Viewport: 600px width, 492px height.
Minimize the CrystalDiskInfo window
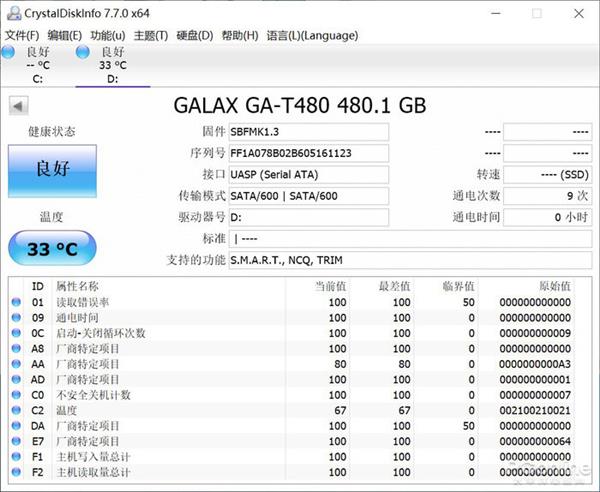tap(496, 13)
